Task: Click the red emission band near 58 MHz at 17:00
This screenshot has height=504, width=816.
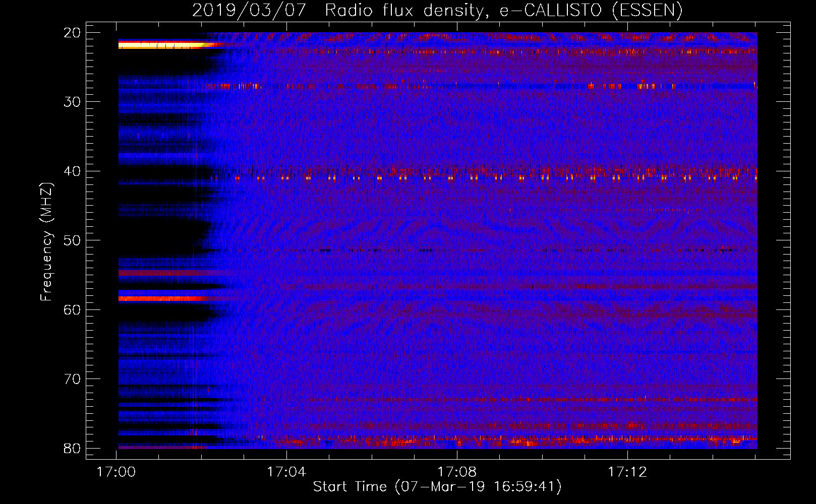Action: [x=162, y=298]
